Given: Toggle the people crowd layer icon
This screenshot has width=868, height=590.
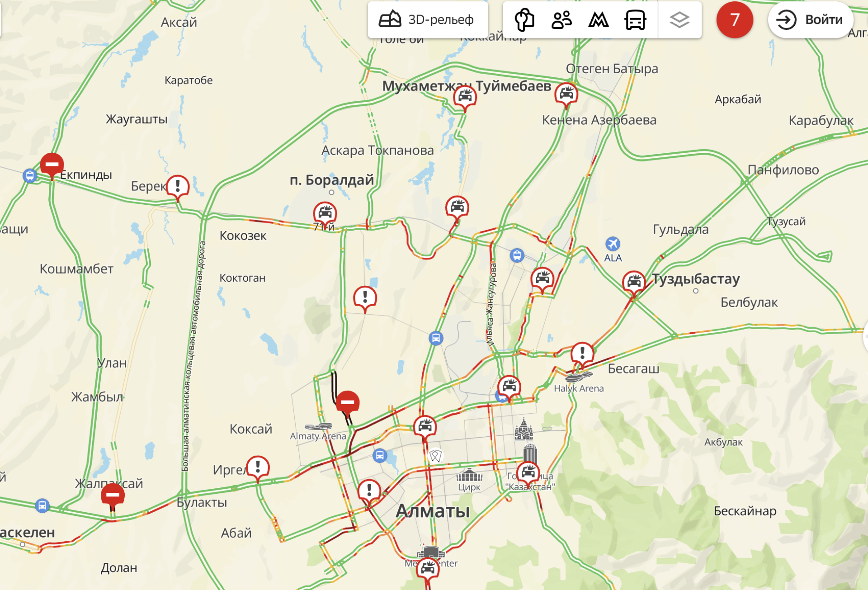Looking at the screenshot, I should coord(561,20).
